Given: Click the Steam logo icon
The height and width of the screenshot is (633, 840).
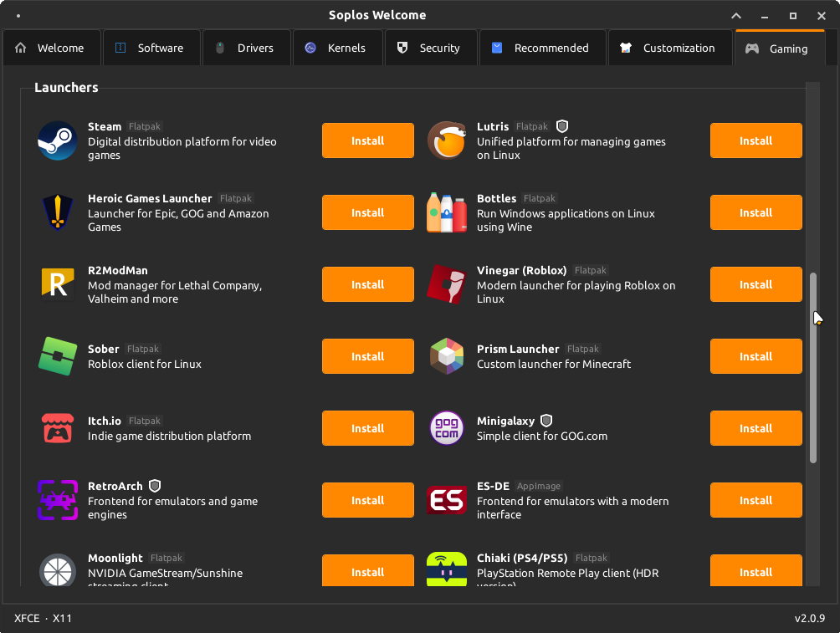Looking at the screenshot, I should point(58,140).
